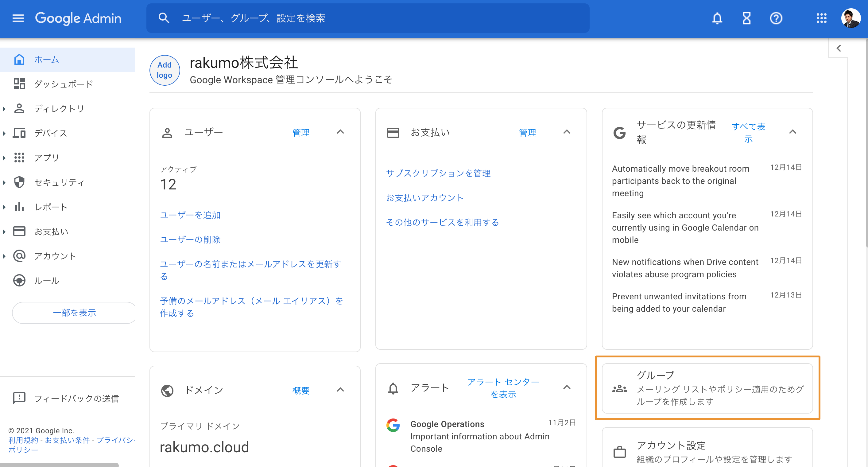
Task: Expand the お支払い sidebar section
Action: pos(4,231)
